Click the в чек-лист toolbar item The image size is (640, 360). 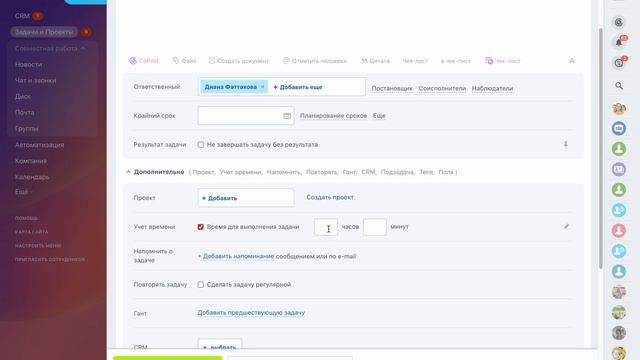pos(456,61)
